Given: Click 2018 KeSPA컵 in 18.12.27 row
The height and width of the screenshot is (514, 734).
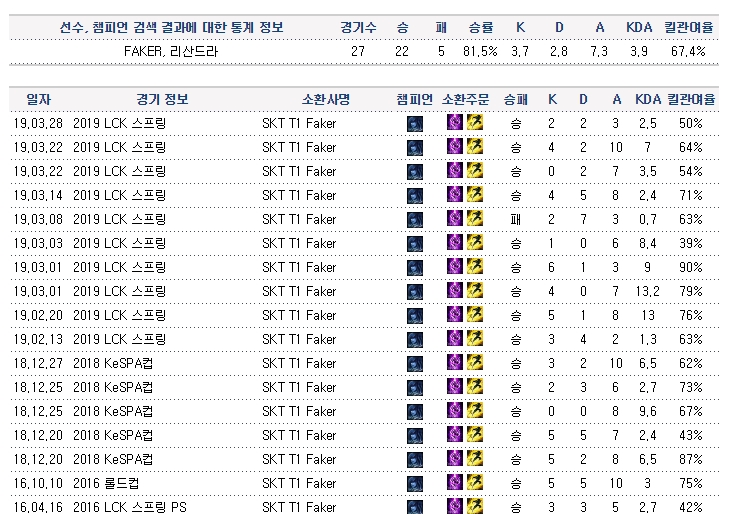Looking at the screenshot, I should (113, 363).
